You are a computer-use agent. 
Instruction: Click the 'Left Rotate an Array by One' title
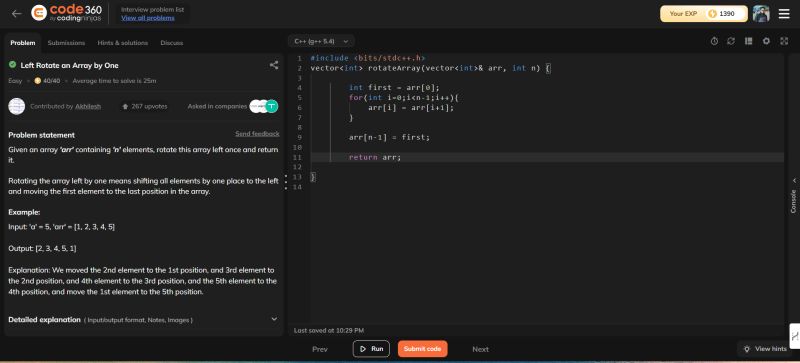[x=69, y=65]
